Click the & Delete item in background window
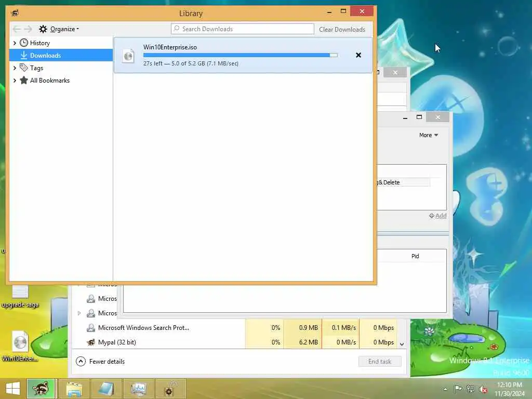Screen dimensions: 532x399 click(x=389, y=182)
